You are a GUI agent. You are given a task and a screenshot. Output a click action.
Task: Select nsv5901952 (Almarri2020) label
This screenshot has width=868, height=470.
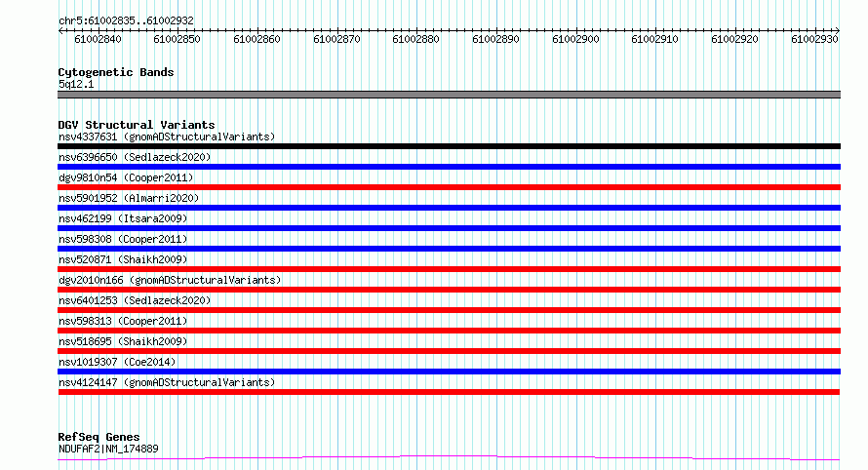129,198
